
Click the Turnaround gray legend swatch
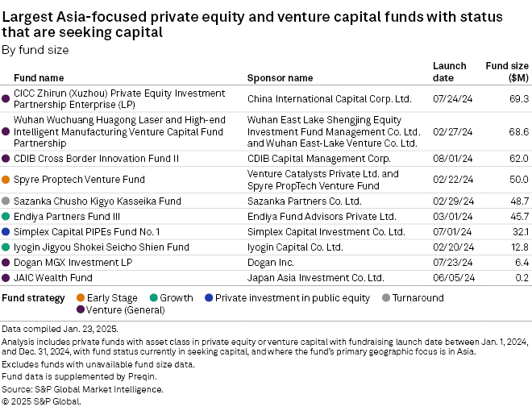coord(384,298)
